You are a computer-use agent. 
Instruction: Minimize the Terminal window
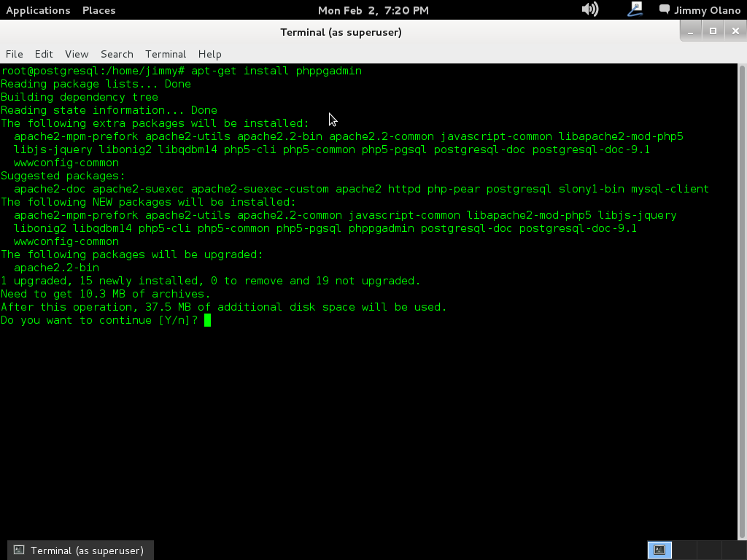click(690, 31)
